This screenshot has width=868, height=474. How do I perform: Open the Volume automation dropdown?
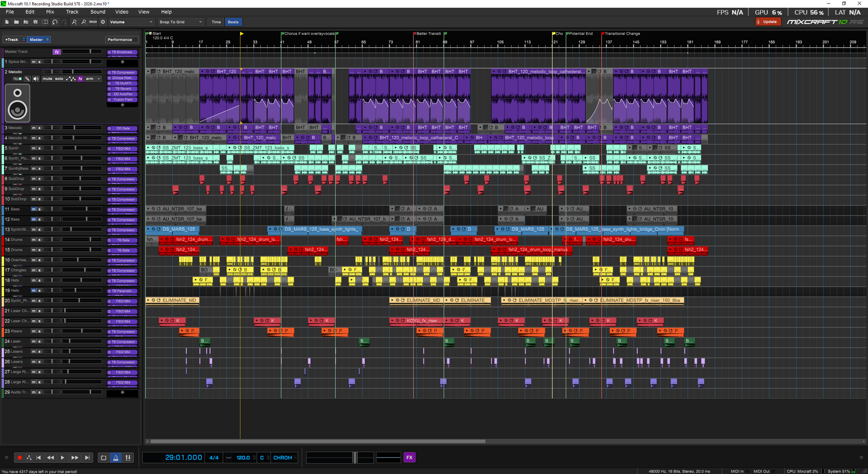coord(131,22)
